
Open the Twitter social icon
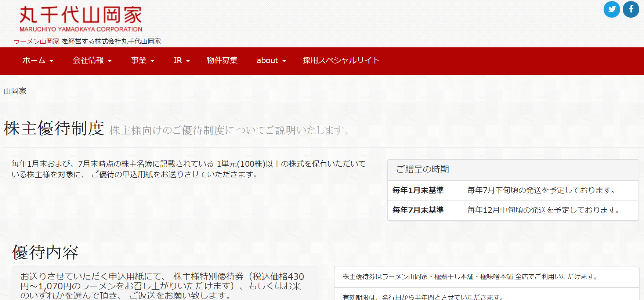point(612,9)
